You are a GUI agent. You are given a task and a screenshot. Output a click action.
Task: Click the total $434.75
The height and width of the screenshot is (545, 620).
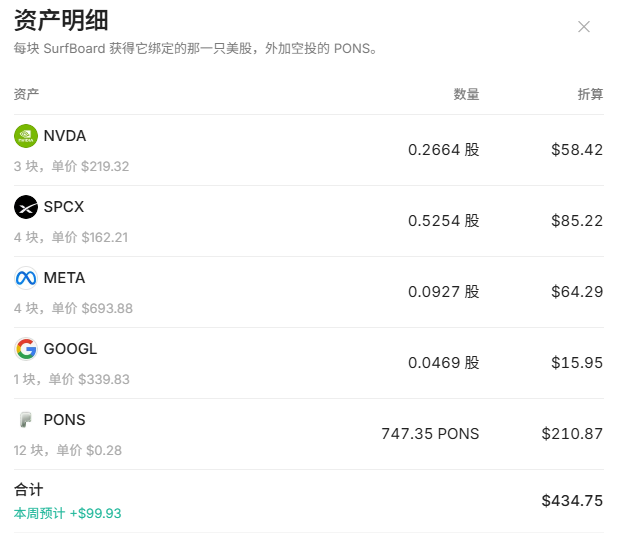pos(572,501)
